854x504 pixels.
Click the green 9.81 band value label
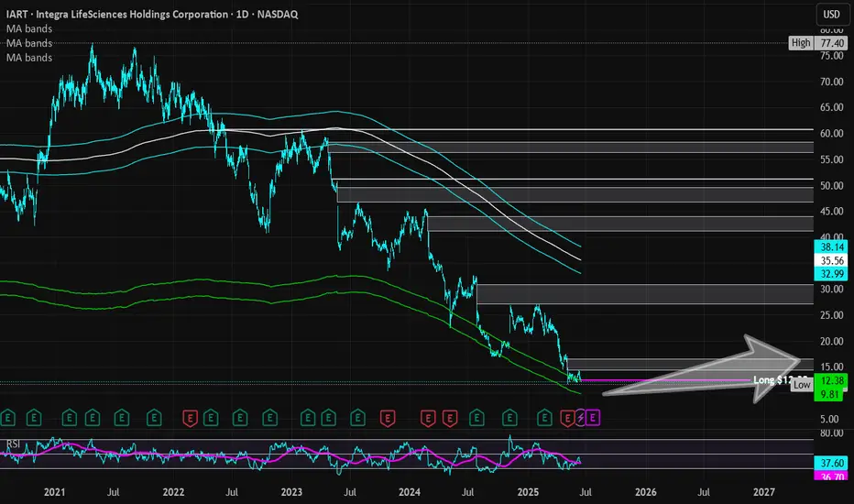coord(831,394)
